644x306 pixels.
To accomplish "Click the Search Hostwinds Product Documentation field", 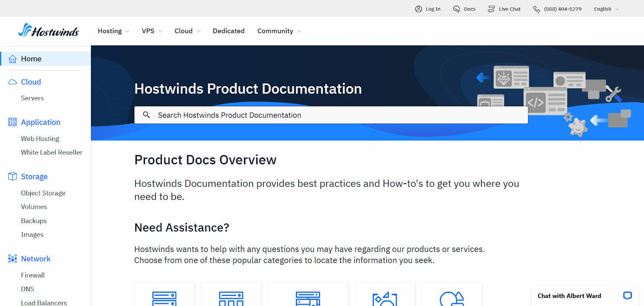I will (331, 115).
